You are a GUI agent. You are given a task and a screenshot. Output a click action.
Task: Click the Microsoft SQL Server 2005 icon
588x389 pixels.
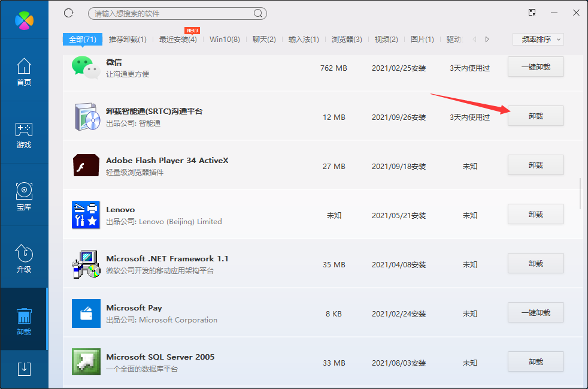[x=86, y=362]
